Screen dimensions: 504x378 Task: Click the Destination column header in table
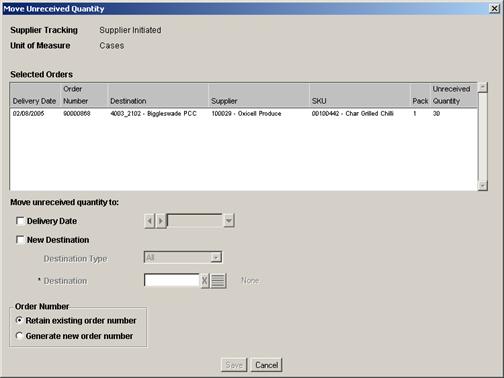[x=158, y=95]
